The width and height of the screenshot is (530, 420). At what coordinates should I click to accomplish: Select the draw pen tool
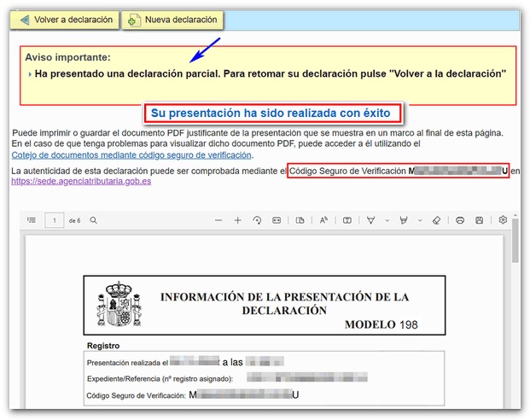(370, 220)
